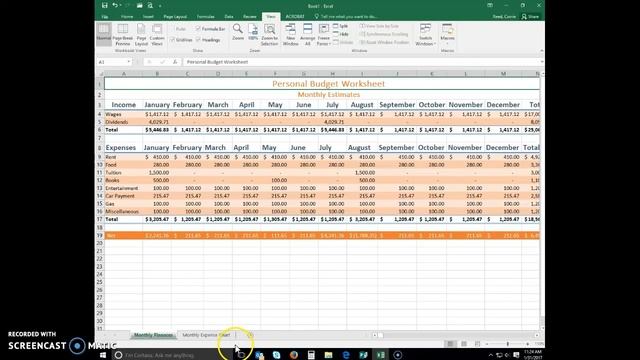The height and width of the screenshot is (360, 640).
Task: Select the Personal Budget Worksheet title cell
Action: [x=322, y=84]
